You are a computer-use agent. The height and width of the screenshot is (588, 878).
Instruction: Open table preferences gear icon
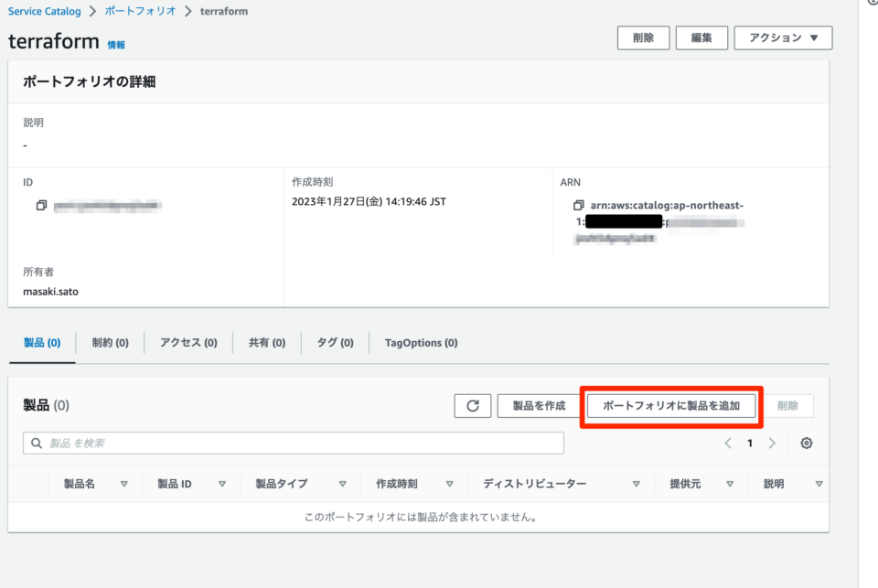807,443
